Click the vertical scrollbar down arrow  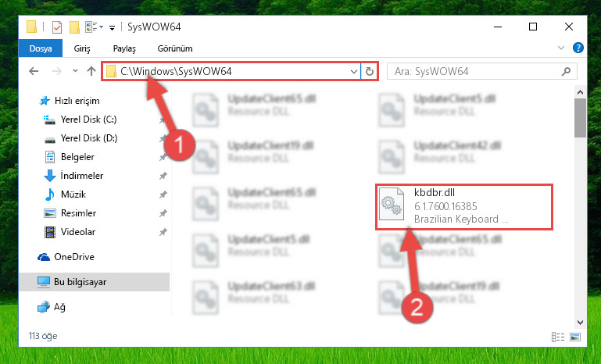pyautogui.click(x=581, y=323)
